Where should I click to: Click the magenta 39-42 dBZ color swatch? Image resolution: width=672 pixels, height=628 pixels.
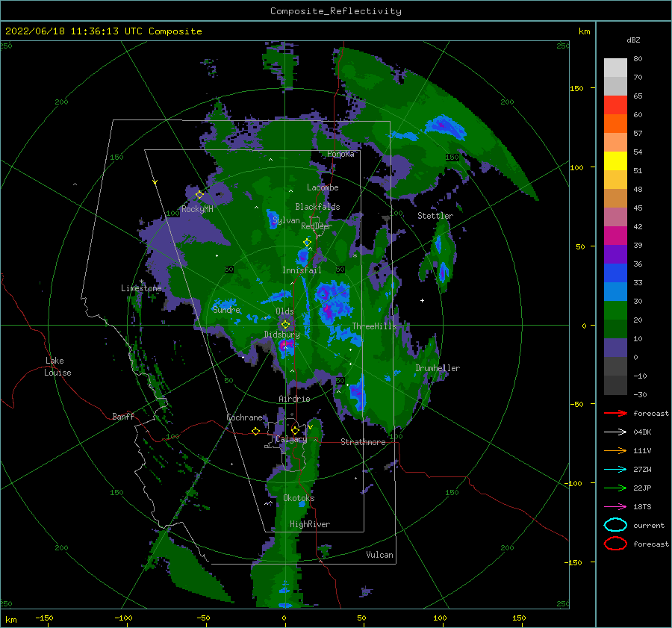[x=615, y=236]
